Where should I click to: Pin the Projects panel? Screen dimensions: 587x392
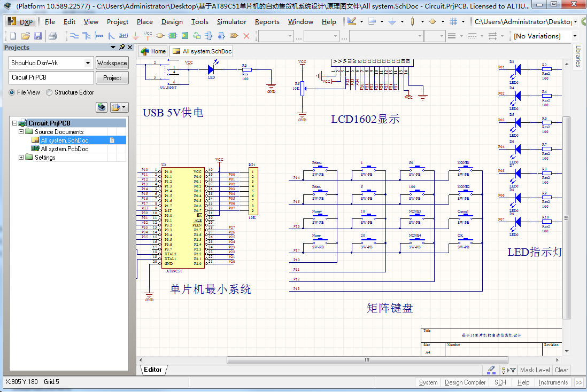point(122,48)
